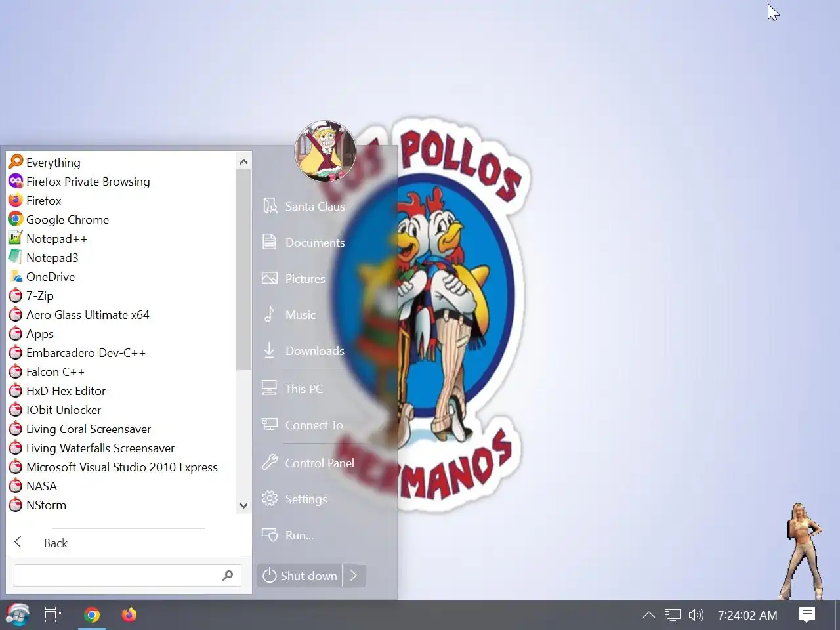Open the volume speaker tray icon
This screenshot has width=840, height=630.
pyautogui.click(x=696, y=615)
